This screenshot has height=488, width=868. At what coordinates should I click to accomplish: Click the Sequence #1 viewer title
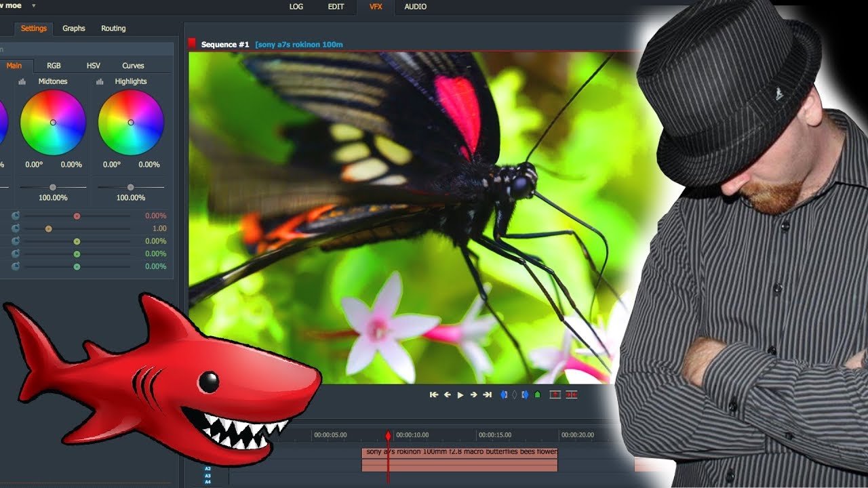(x=225, y=45)
